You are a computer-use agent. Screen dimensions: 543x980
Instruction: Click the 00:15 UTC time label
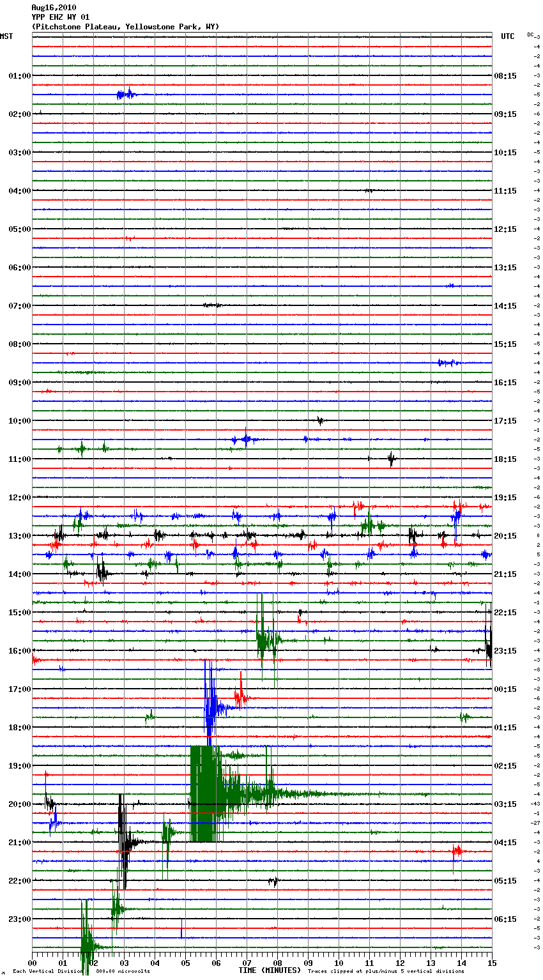click(505, 689)
